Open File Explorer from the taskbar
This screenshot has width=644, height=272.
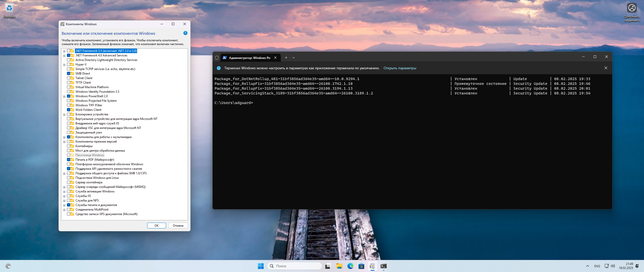click(x=339, y=266)
